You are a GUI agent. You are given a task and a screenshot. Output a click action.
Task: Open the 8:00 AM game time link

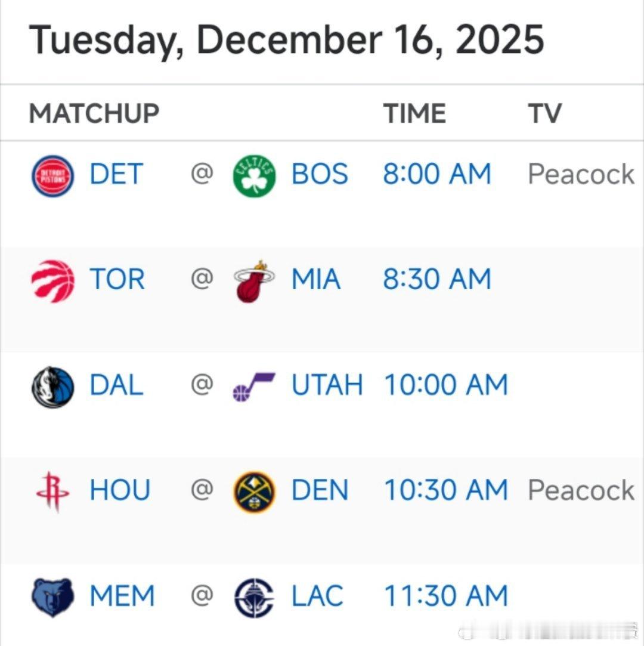(437, 174)
